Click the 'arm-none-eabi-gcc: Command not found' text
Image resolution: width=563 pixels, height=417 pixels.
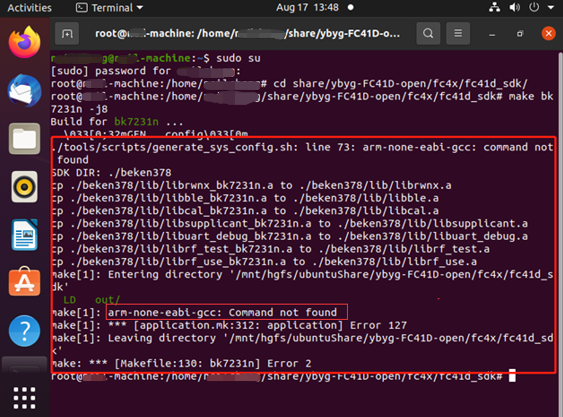click(x=222, y=312)
